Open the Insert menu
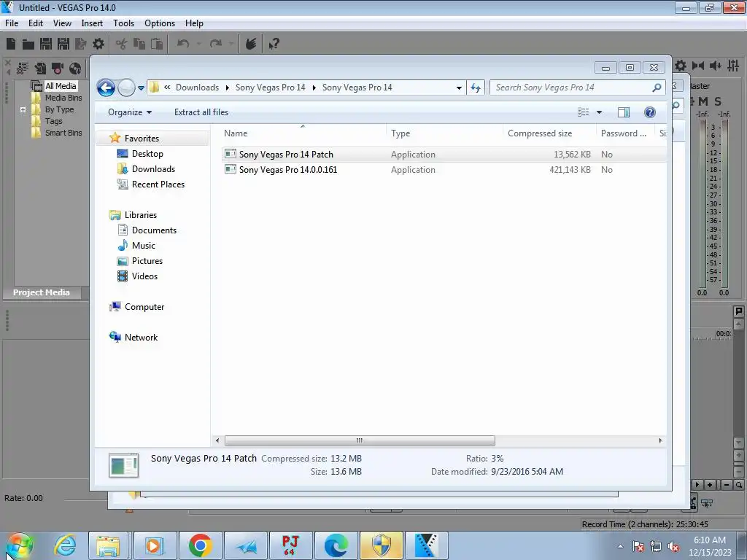Viewport: 747px width, 560px height. pyautogui.click(x=92, y=23)
